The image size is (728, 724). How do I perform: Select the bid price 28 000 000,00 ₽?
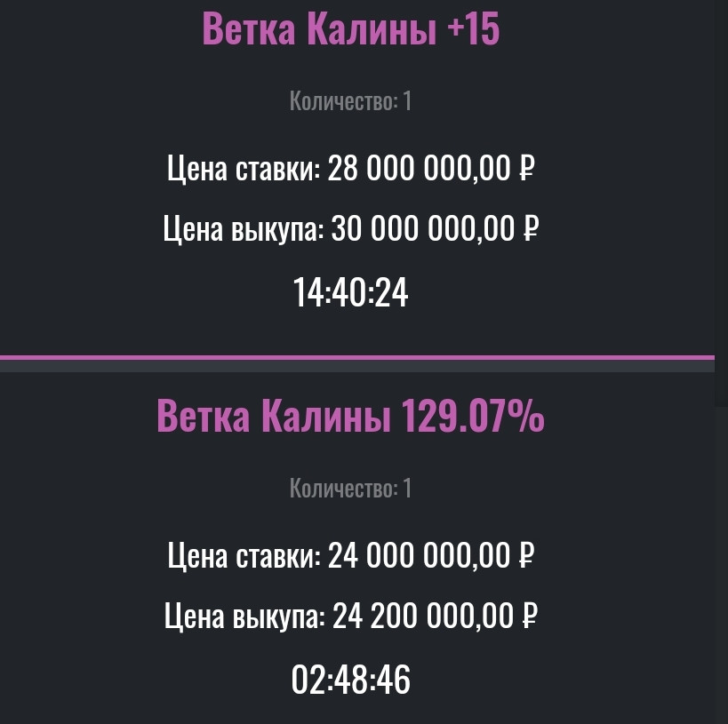point(431,168)
